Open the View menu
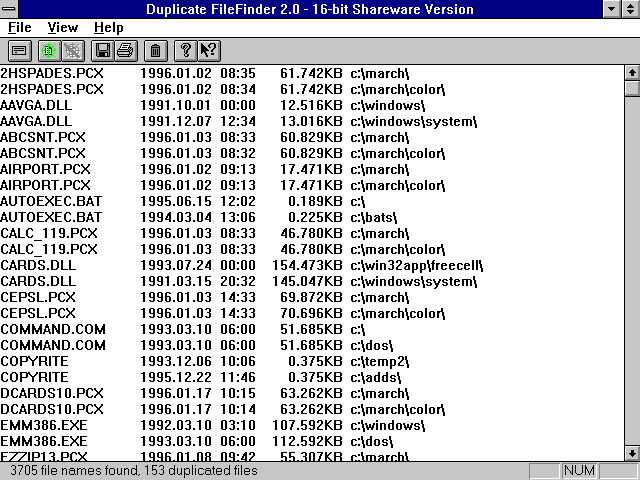The image size is (640, 480). [63, 28]
